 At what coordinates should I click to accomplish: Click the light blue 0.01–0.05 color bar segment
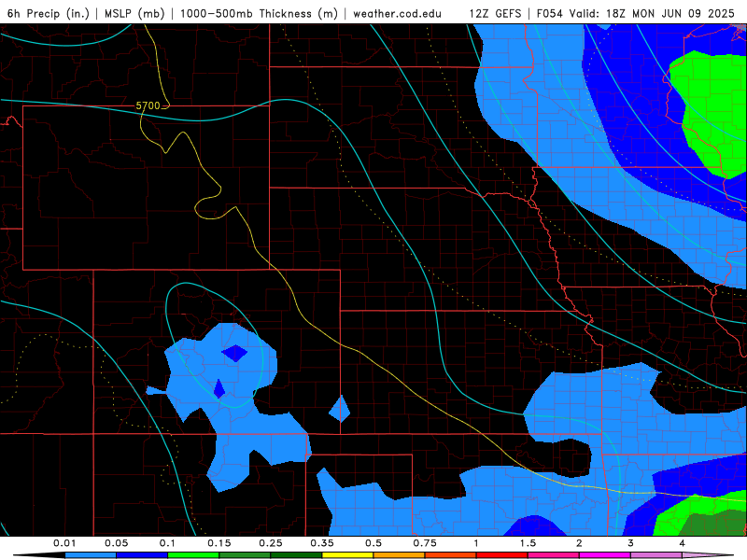[91, 555]
